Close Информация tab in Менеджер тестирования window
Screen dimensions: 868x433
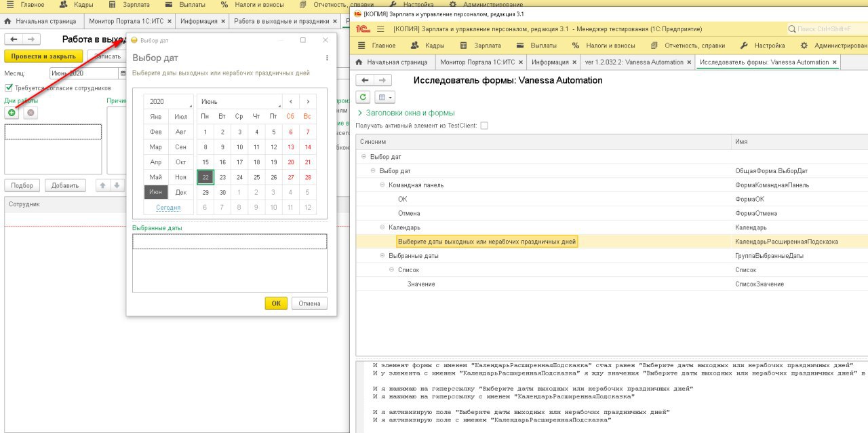(x=573, y=62)
